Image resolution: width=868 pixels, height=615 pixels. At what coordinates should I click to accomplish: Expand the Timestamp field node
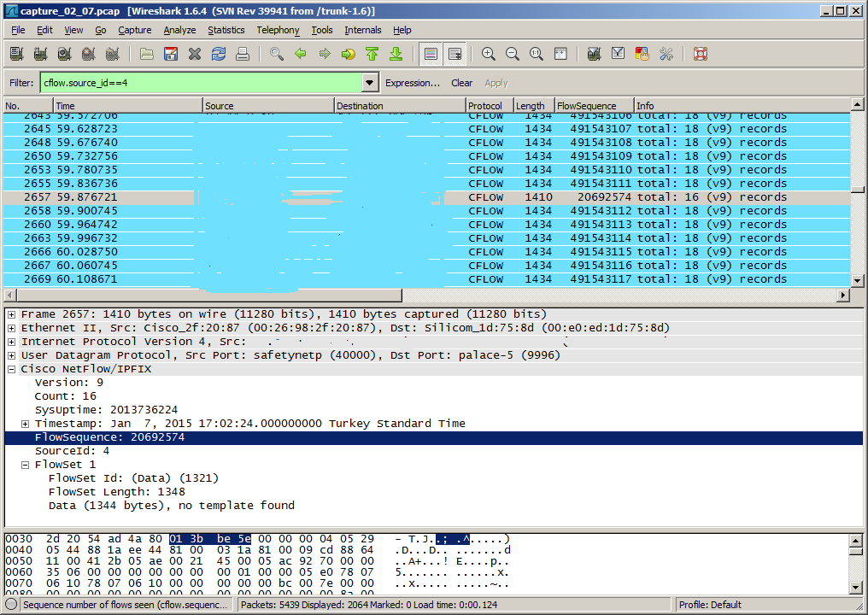click(25, 424)
